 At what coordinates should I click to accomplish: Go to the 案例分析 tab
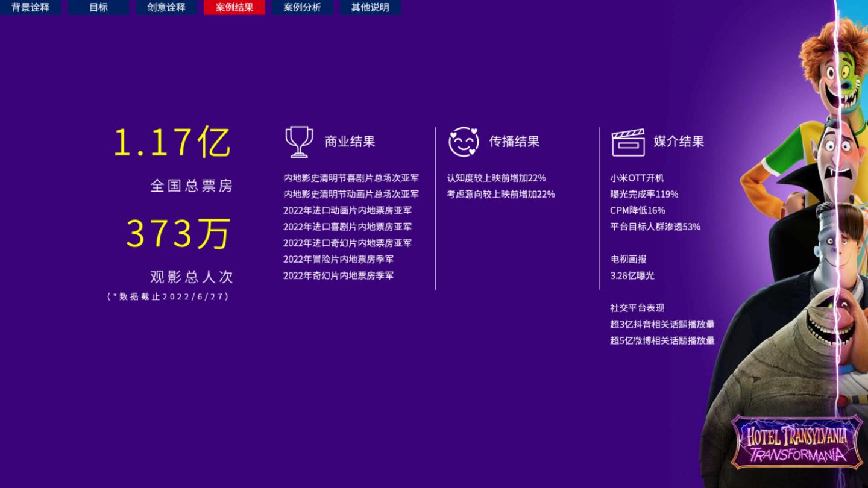(302, 7)
